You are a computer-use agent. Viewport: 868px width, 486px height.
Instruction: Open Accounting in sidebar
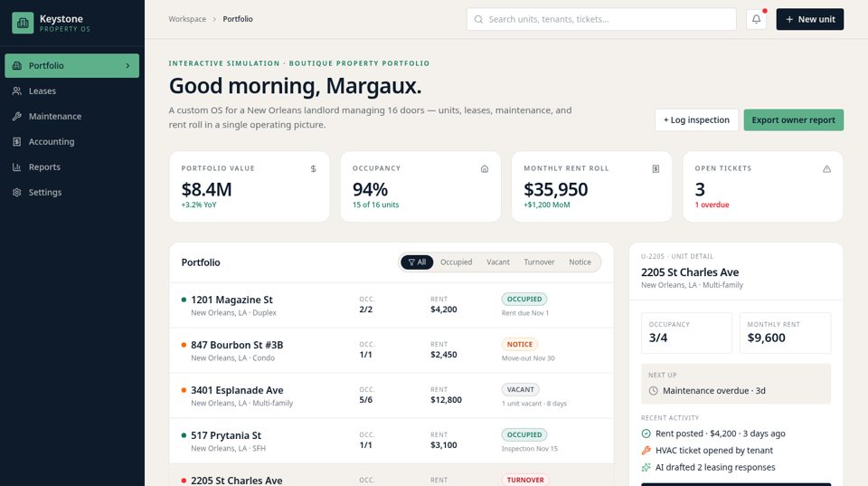point(72,141)
